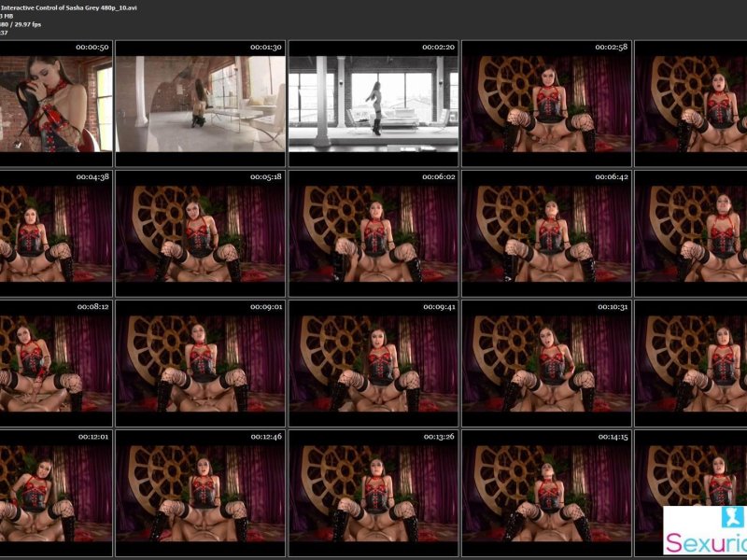
Task: Select the thumbnail timestamped 00:04:38
Action: (x=56, y=233)
